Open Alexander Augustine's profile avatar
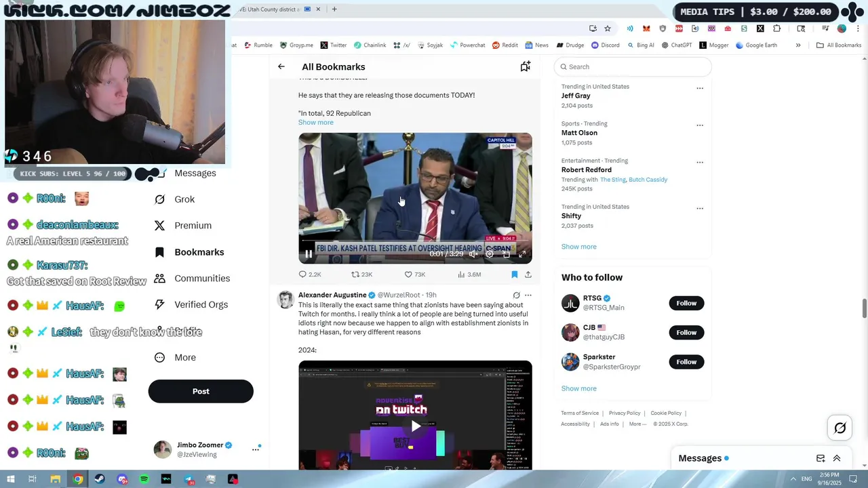 [x=285, y=300]
